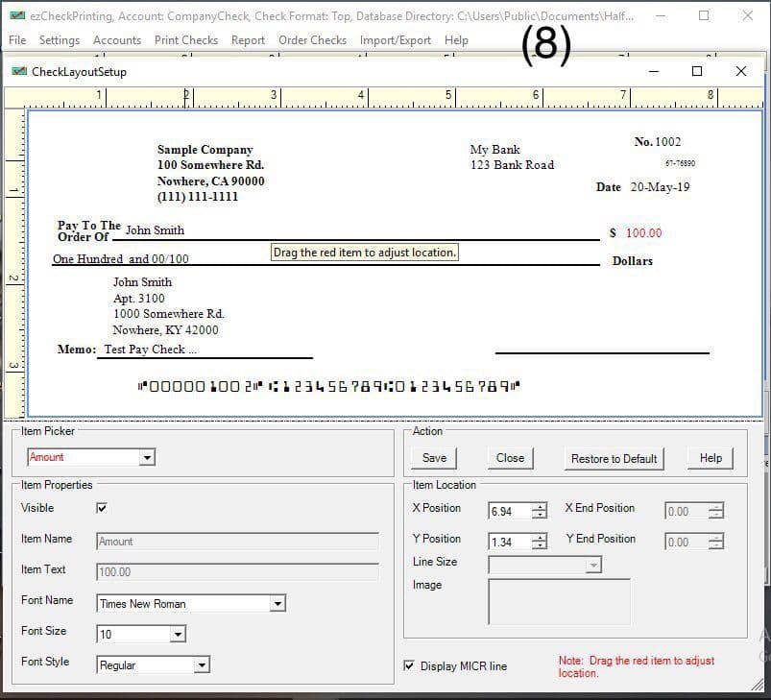Click the CheckLayoutSetup window title icon
This screenshot has height=700, width=771.
coord(18,71)
